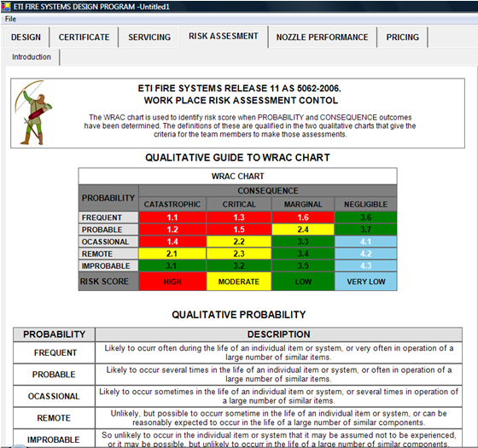Select the light blue 4.1 risk cell
The height and width of the screenshot is (448, 478).
pyautogui.click(x=366, y=241)
